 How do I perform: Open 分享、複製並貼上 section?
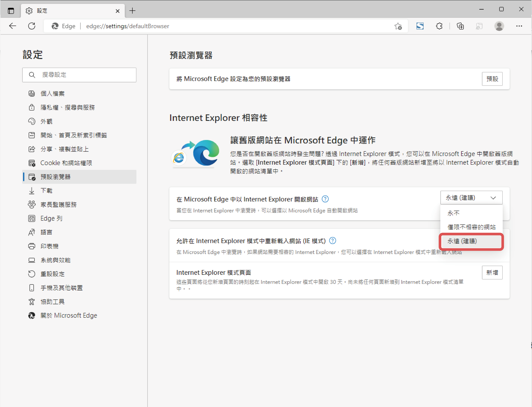pos(79,149)
